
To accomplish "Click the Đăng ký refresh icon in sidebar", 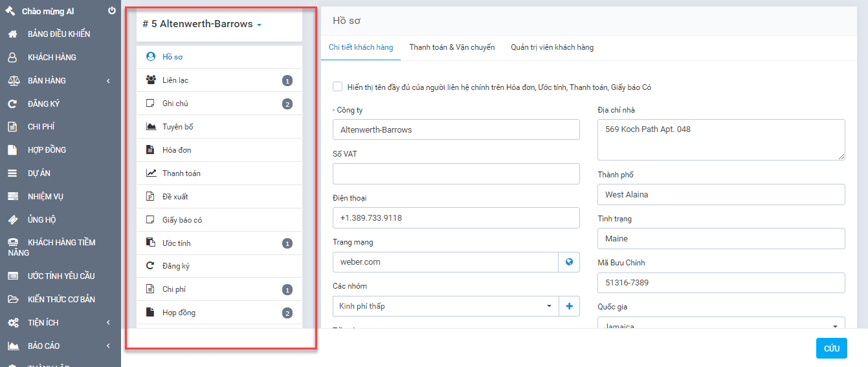I will (12, 104).
